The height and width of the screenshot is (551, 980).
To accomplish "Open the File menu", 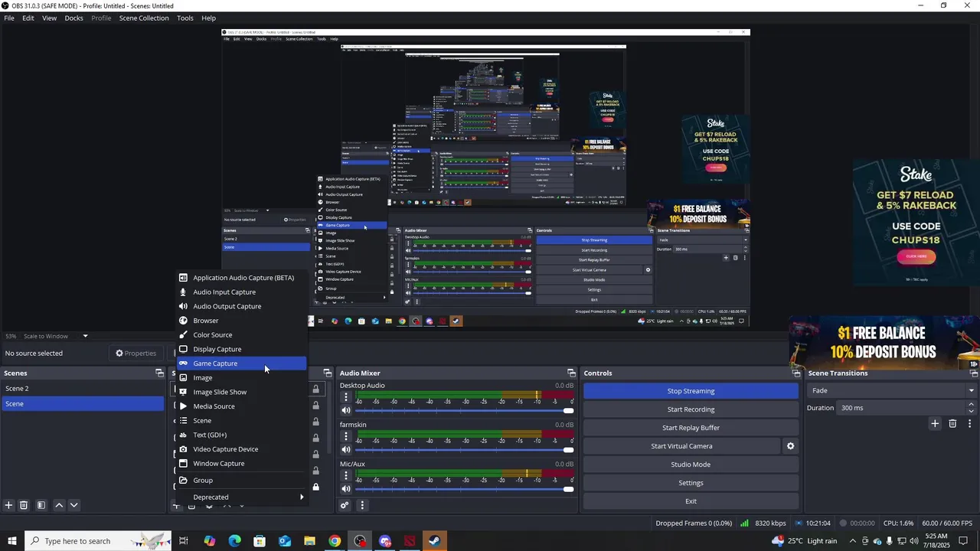I will click(9, 18).
